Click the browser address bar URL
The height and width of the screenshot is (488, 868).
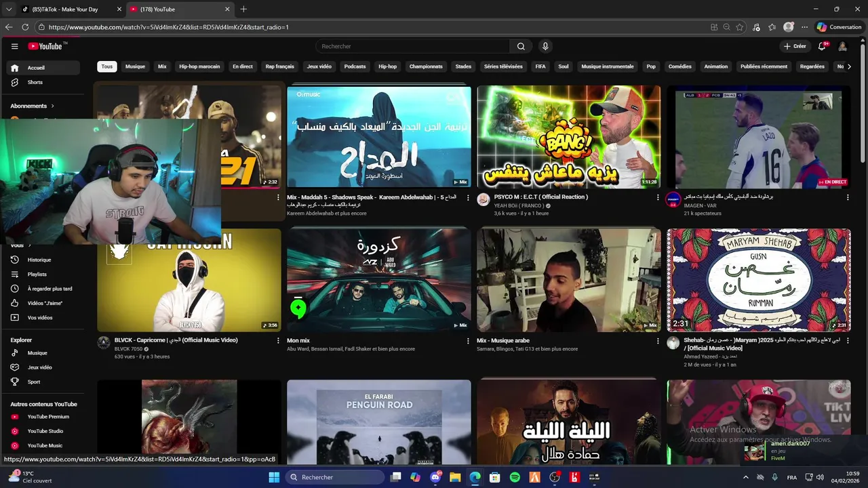pyautogui.click(x=168, y=27)
